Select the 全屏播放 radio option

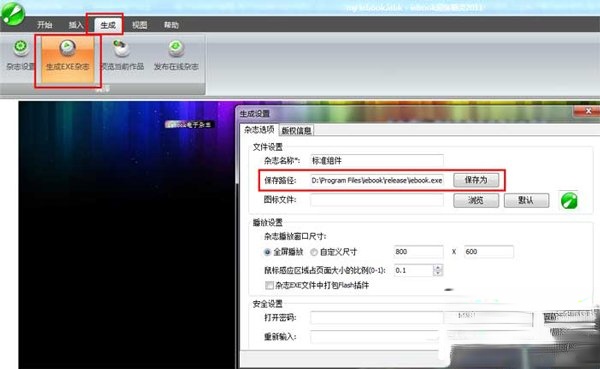coord(284,252)
